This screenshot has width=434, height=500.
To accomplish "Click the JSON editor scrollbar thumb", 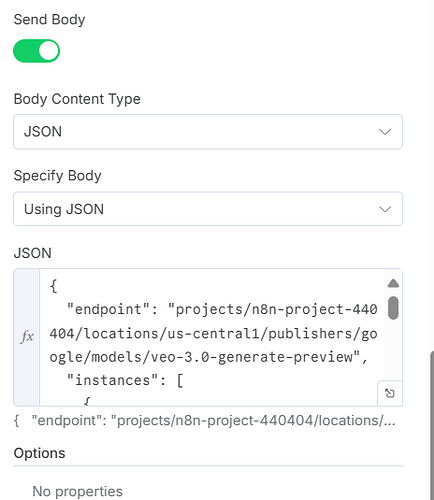I will pyautogui.click(x=393, y=308).
